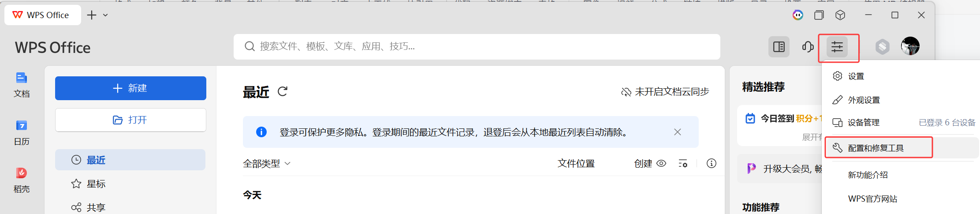The image size is (980, 214).
Task: Click the refresh icon beside 最近
Action: pyautogui.click(x=283, y=91)
